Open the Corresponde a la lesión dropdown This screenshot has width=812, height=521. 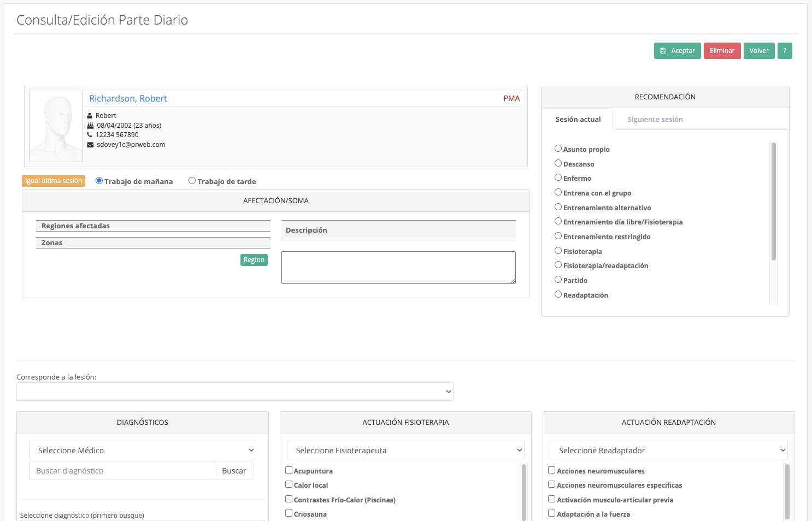tap(235, 392)
